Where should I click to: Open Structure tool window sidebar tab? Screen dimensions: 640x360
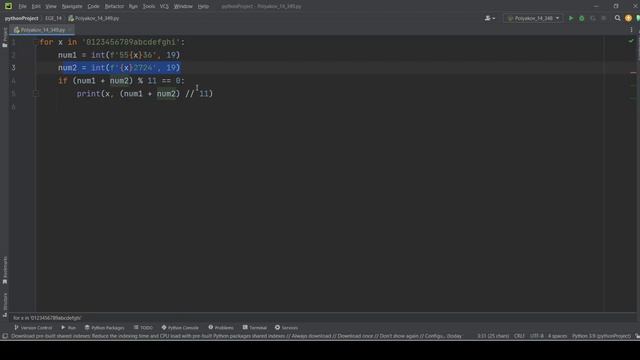point(5,304)
